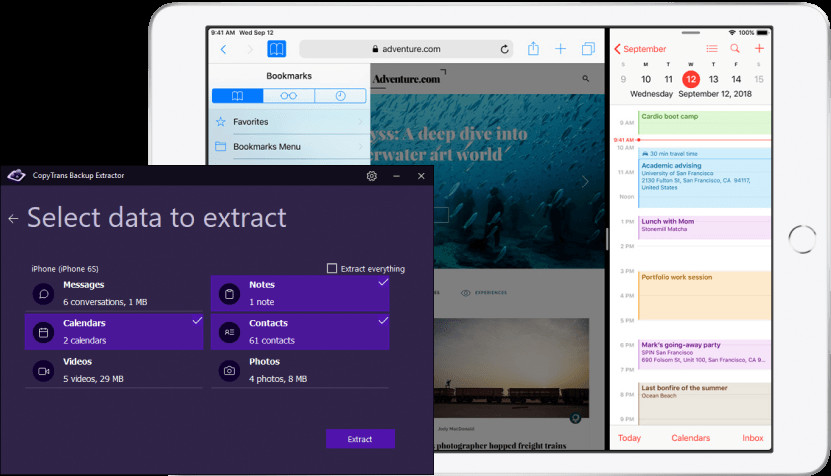Select day 14 in Calendar week
The width and height of the screenshot is (831, 476).
736,80
